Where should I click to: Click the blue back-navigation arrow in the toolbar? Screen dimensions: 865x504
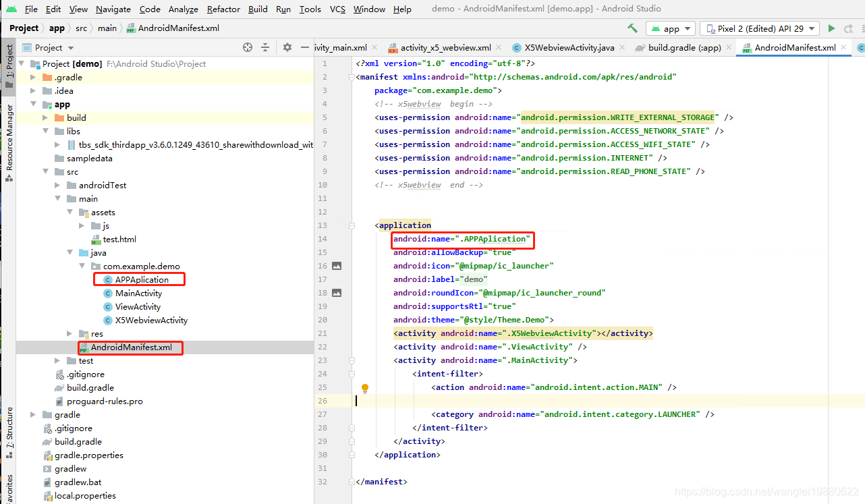pyautogui.click(x=632, y=28)
